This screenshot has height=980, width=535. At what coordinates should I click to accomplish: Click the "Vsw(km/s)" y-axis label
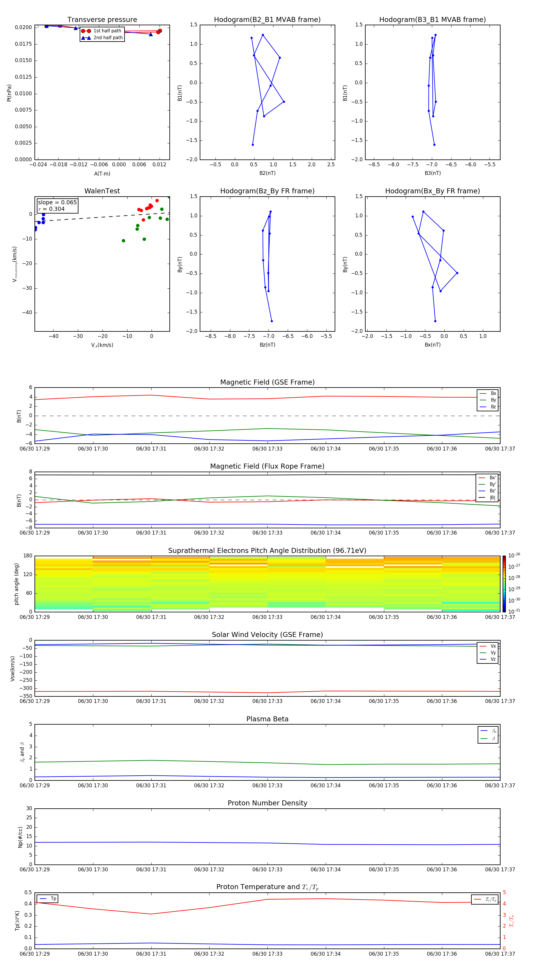pos(12,668)
